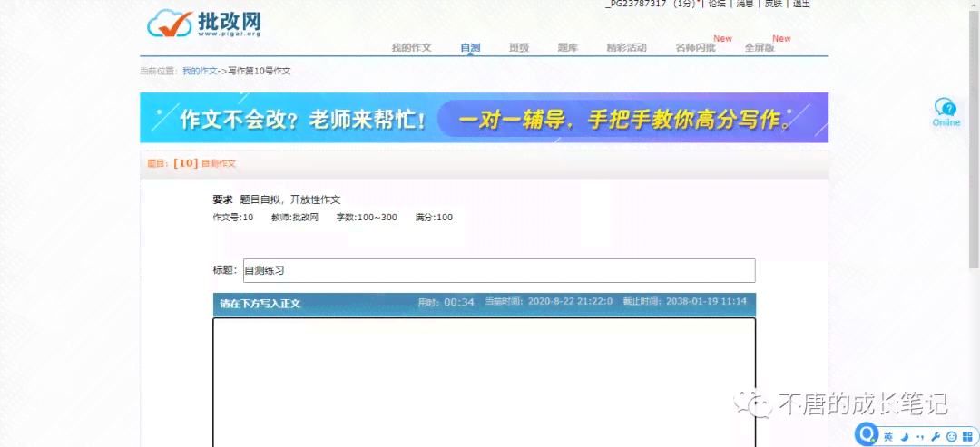The image size is (980, 447).
Task: Open the 我的作文 tab
Action: [x=411, y=47]
